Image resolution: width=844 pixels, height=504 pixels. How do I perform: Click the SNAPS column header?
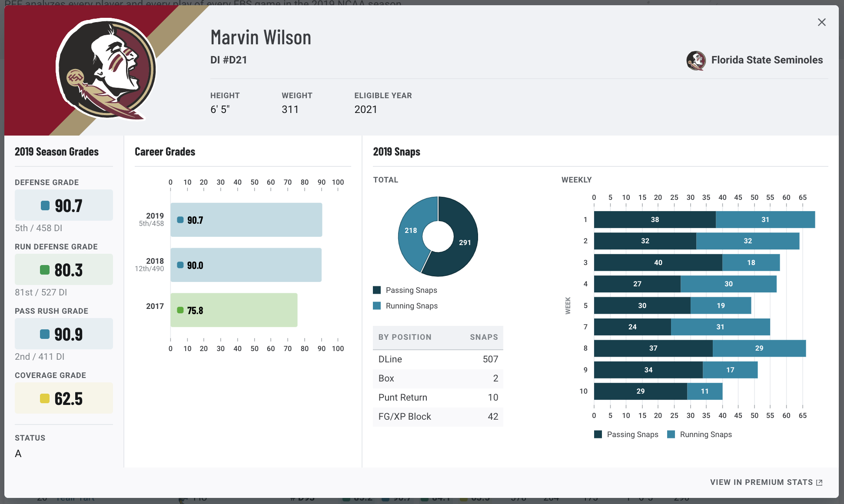[x=484, y=337]
